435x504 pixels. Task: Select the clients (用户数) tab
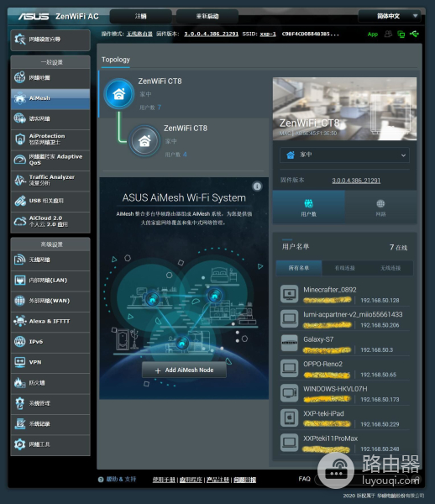pyautogui.click(x=309, y=207)
